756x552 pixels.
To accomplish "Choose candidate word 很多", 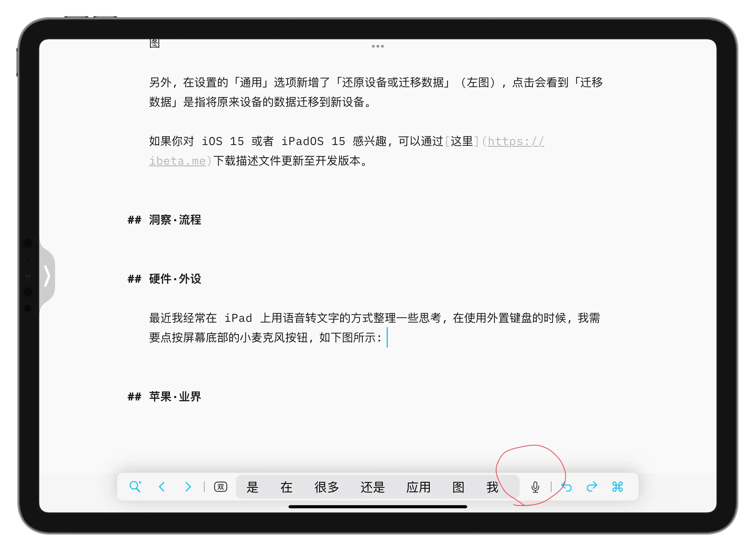I will 327,487.
